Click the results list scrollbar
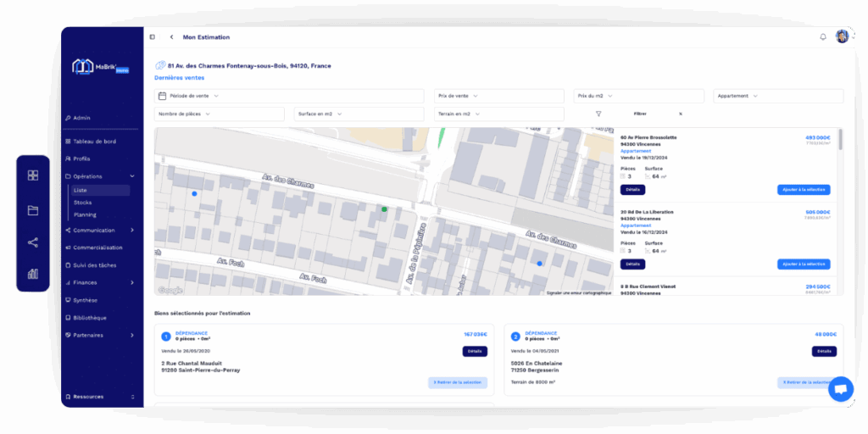This screenshot has width=868, height=434. [840, 141]
